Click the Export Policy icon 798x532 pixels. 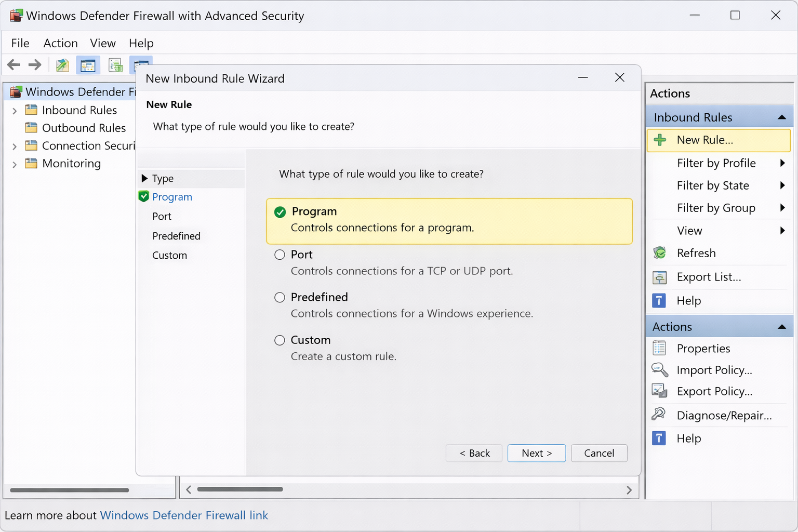coord(660,391)
